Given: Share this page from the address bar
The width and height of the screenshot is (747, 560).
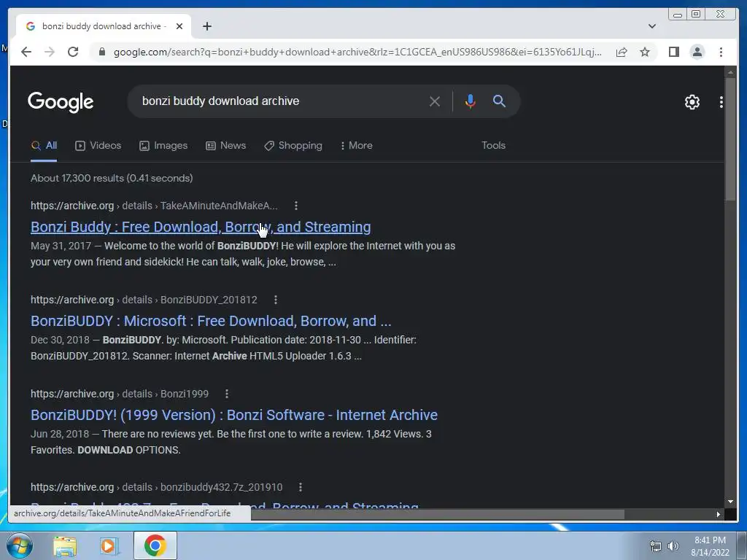Looking at the screenshot, I should point(622,52).
